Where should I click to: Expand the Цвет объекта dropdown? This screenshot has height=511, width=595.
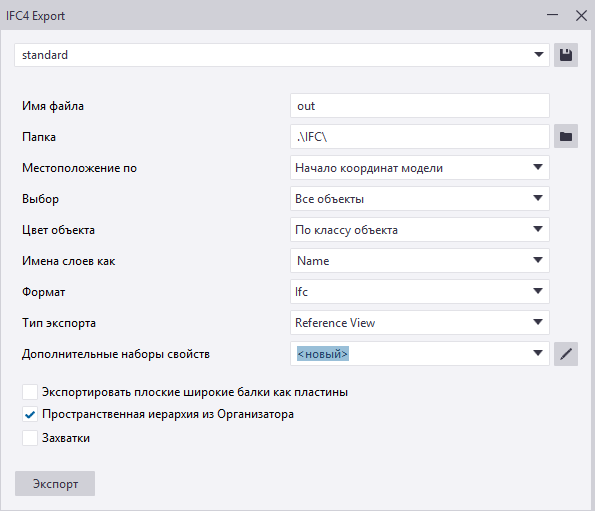[420, 230]
